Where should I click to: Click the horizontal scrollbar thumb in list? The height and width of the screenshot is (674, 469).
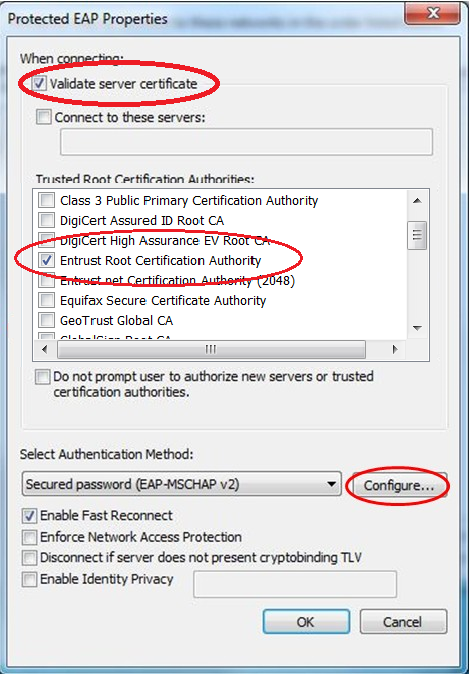pos(211,349)
